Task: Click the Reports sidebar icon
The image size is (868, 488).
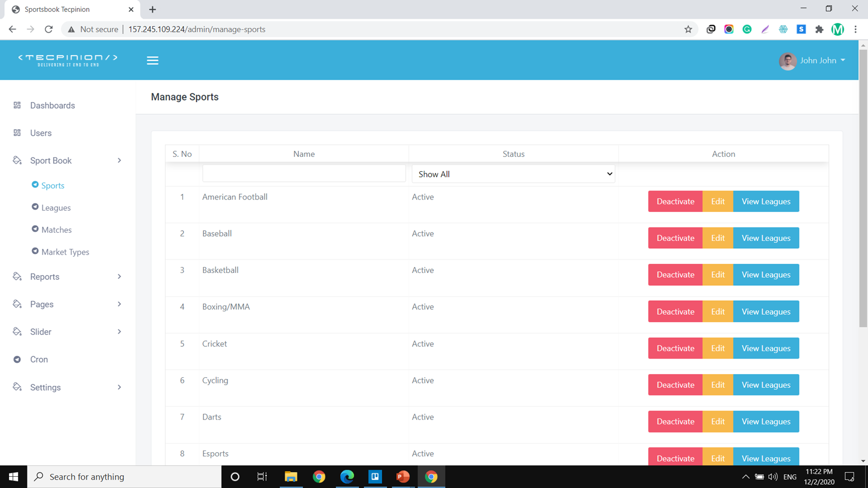Action: pyautogui.click(x=17, y=276)
